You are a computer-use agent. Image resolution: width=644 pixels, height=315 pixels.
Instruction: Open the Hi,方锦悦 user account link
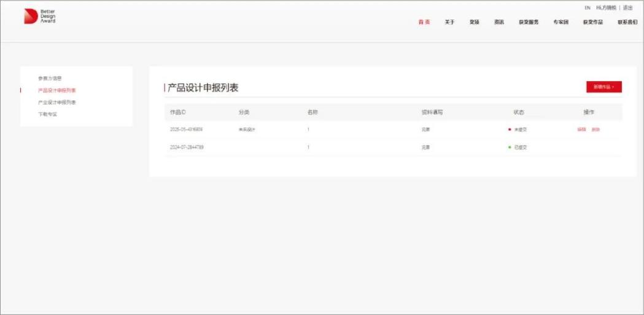606,8
